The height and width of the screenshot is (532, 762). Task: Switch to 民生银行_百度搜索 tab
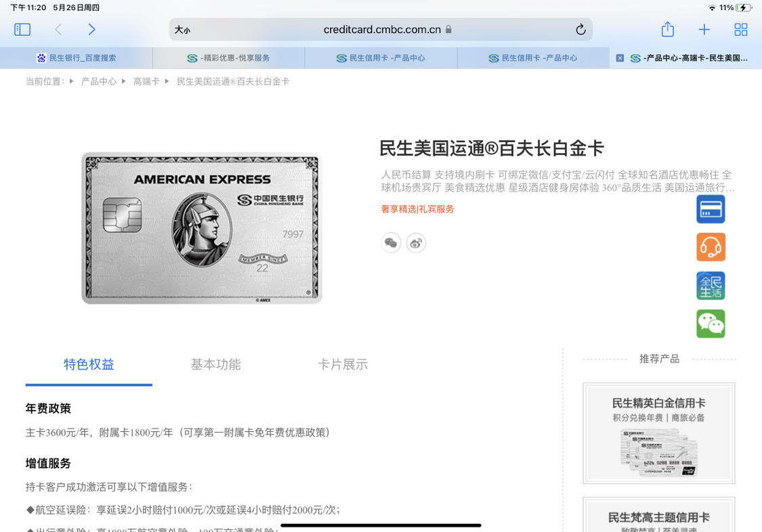pos(77,58)
